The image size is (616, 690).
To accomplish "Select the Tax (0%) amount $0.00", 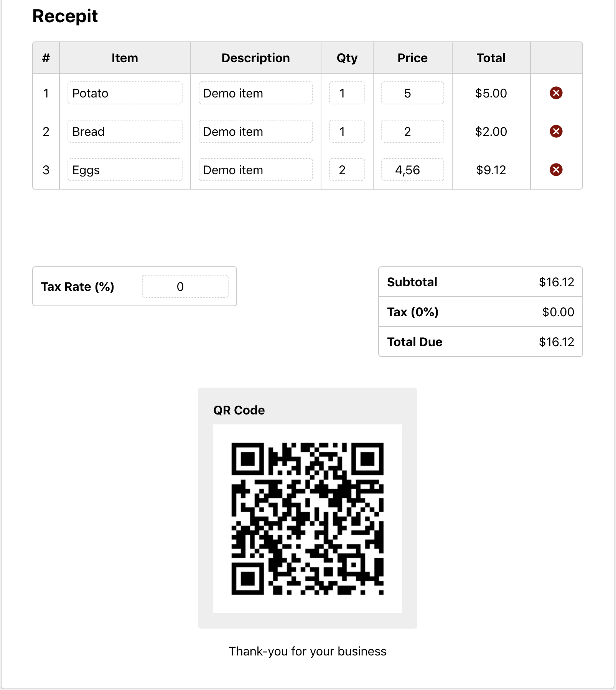I will click(558, 312).
